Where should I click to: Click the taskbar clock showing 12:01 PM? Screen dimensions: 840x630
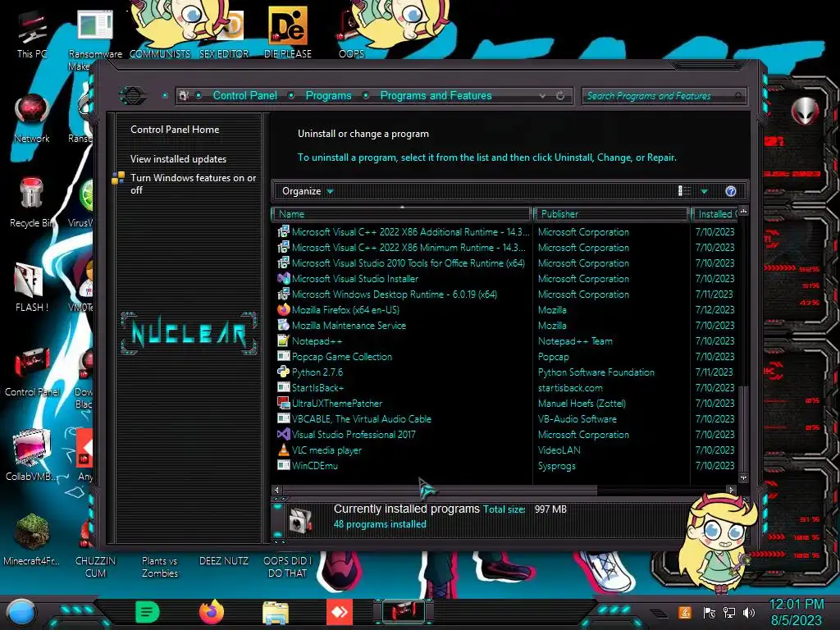797,612
